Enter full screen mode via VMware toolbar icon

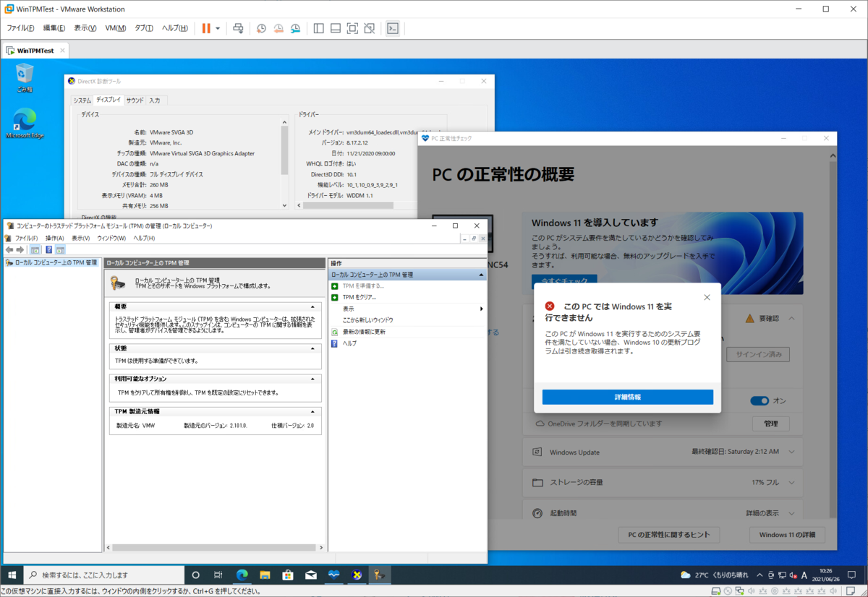[352, 28]
